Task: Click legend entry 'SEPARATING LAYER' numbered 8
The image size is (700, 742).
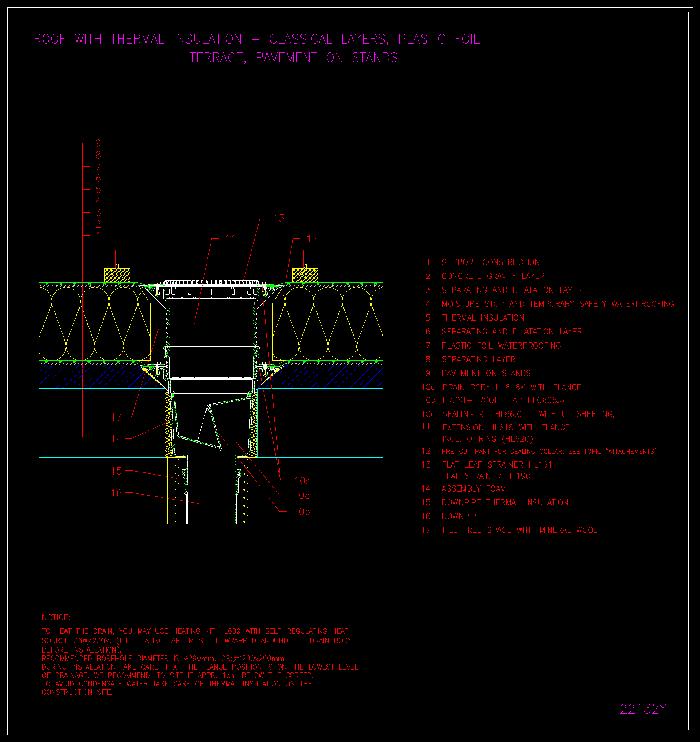Action: coord(478,360)
